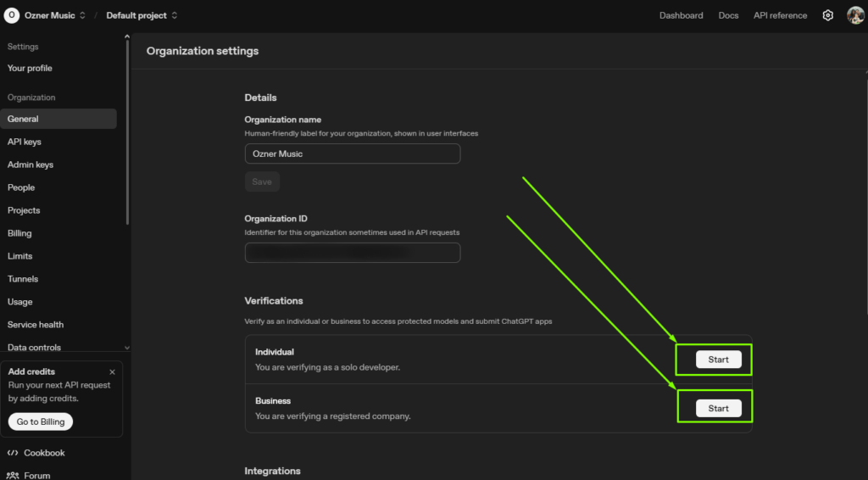Click the Organization ID field
This screenshot has height=480, width=868.
[x=353, y=253]
